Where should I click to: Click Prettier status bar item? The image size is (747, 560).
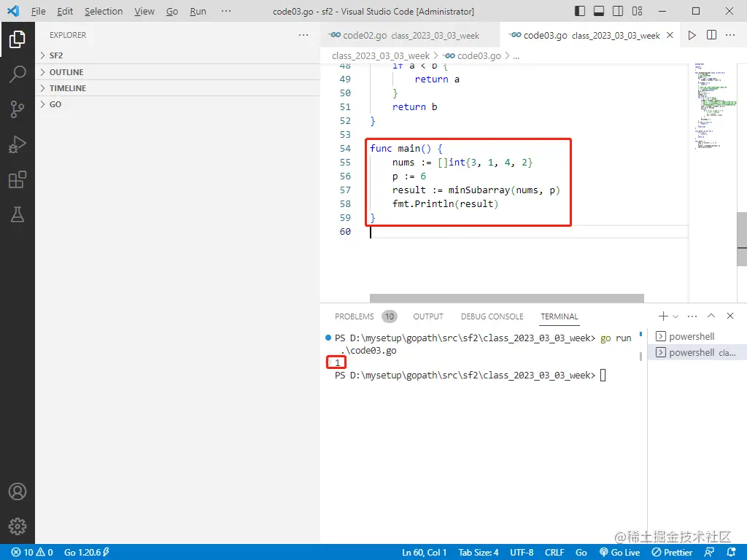[672, 552]
